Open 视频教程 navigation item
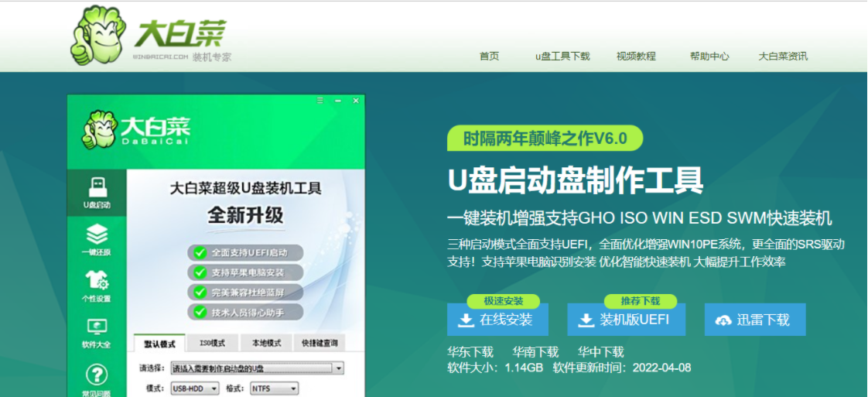The image size is (868, 397). (x=636, y=56)
